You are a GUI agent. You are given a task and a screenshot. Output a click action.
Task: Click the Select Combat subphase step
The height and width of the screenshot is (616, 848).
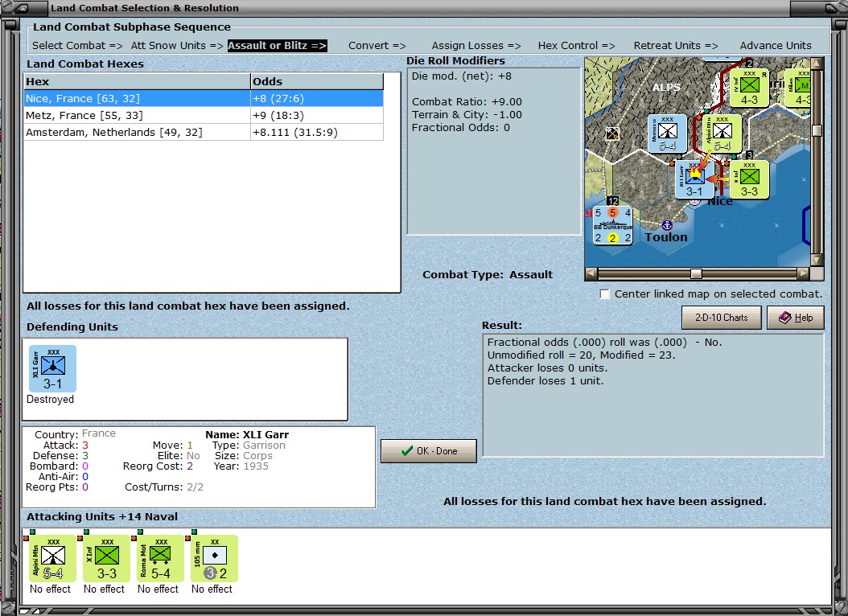click(x=77, y=45)
